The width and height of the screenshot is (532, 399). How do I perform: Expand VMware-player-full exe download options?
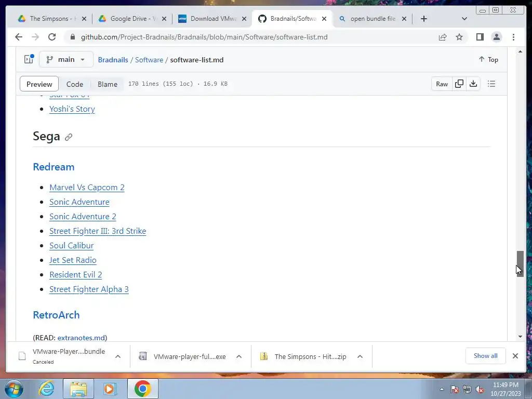point(239,356)
